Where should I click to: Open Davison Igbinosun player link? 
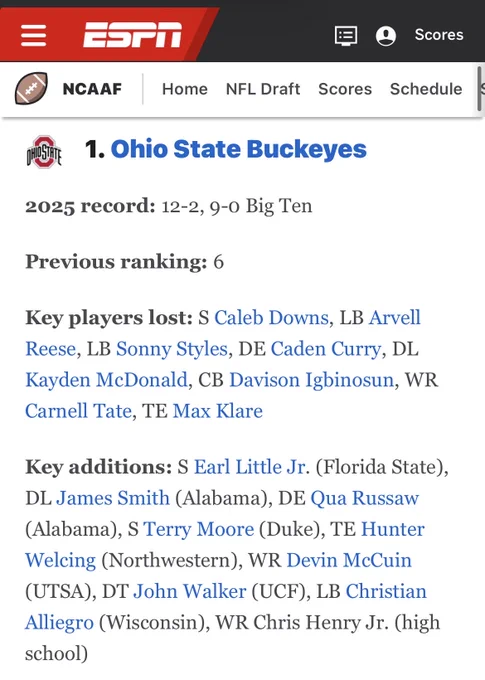[311, 380]
